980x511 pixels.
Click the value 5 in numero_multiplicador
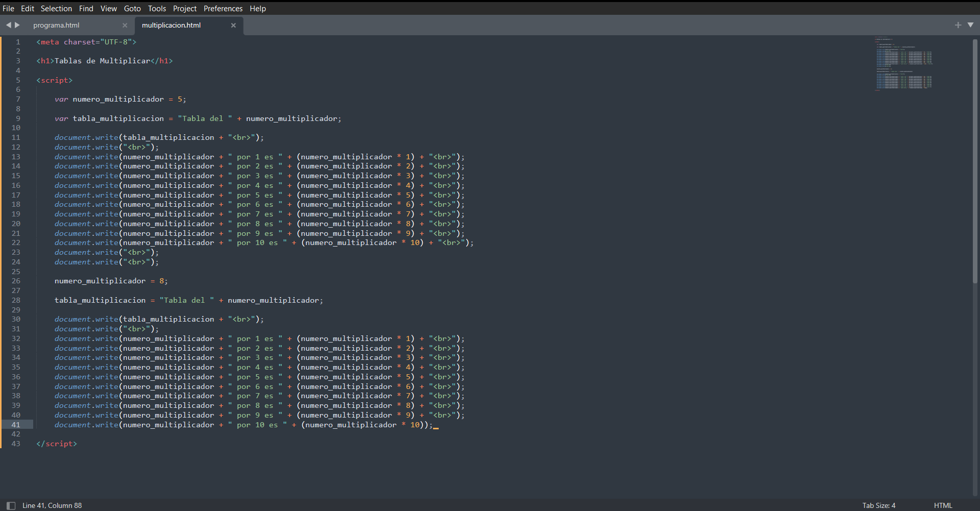pyautogui.click(x=180, y=99)
